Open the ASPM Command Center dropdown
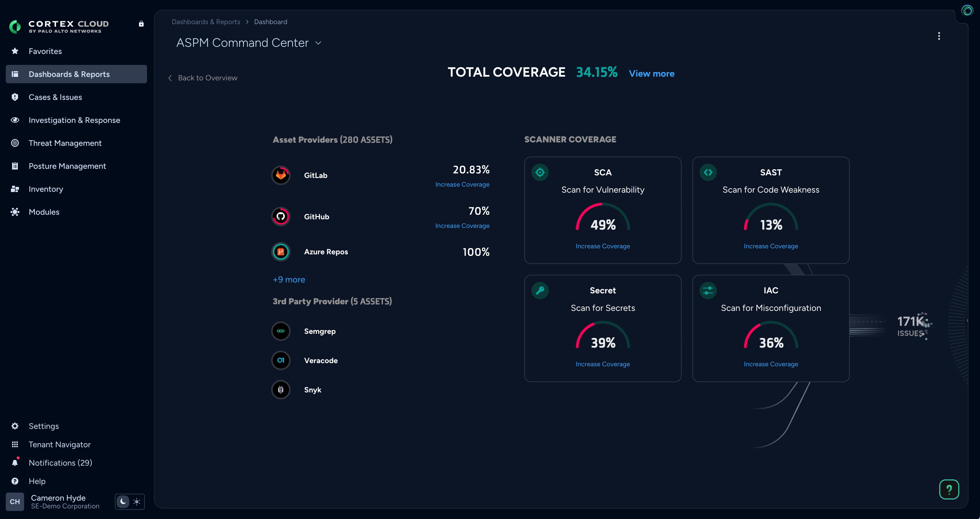The height and width of the screenshot is (519, 980). click(319, 43)
